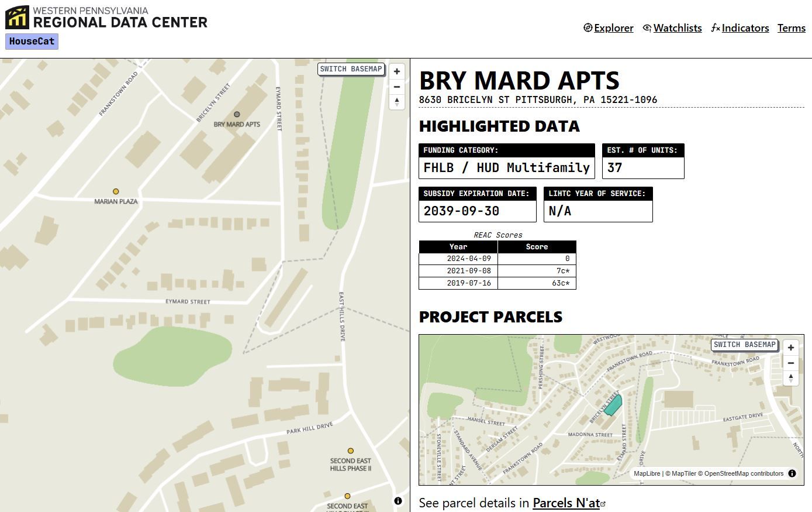Viewport: 812px width, 512px height.
Task: Select Second East Hills Phase II marker
Action: [351, 451]
